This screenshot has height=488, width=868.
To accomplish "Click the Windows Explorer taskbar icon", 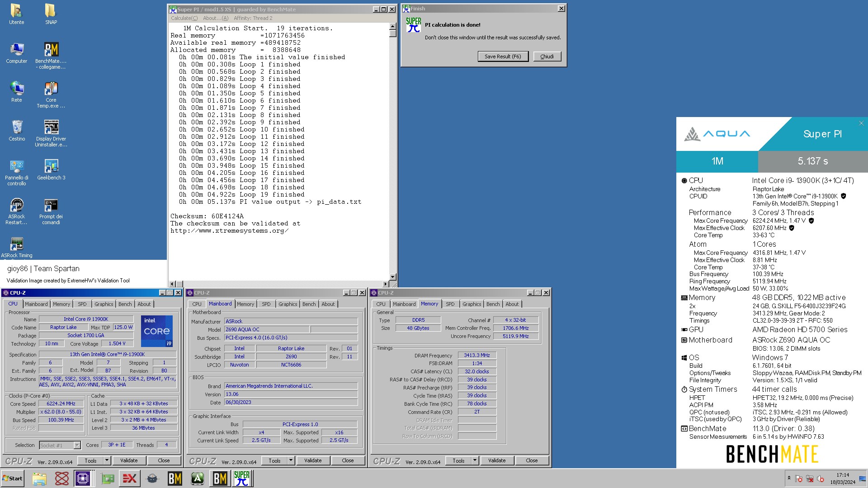I will click(x=39, y=479).
